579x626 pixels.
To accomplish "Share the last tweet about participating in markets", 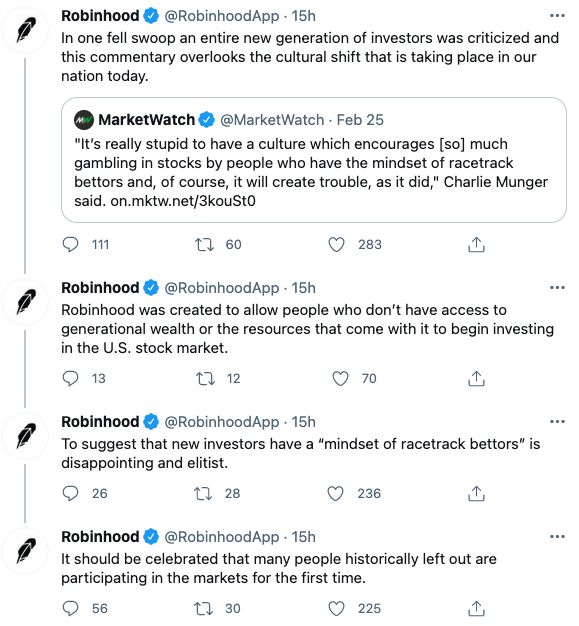I will click(476, 608).
